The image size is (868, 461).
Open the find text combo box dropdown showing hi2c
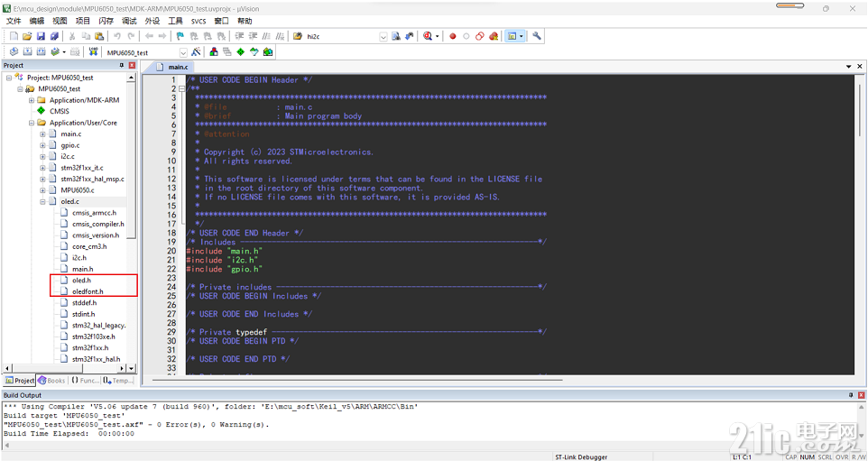[x=383, y=36]
